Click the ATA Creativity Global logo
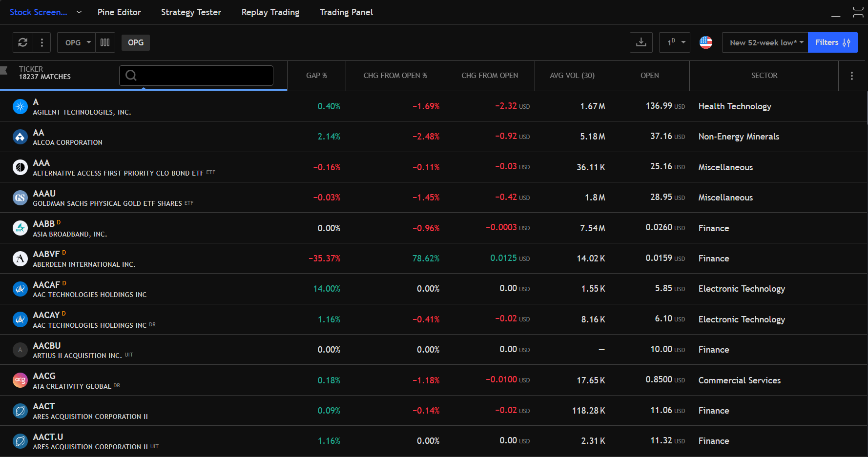 coord(20,380)
